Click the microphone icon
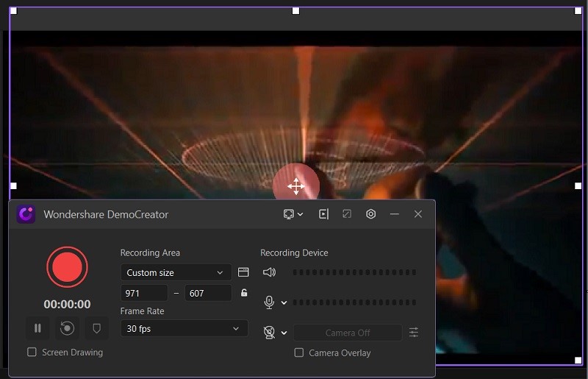588x379 pixels. 269,302
